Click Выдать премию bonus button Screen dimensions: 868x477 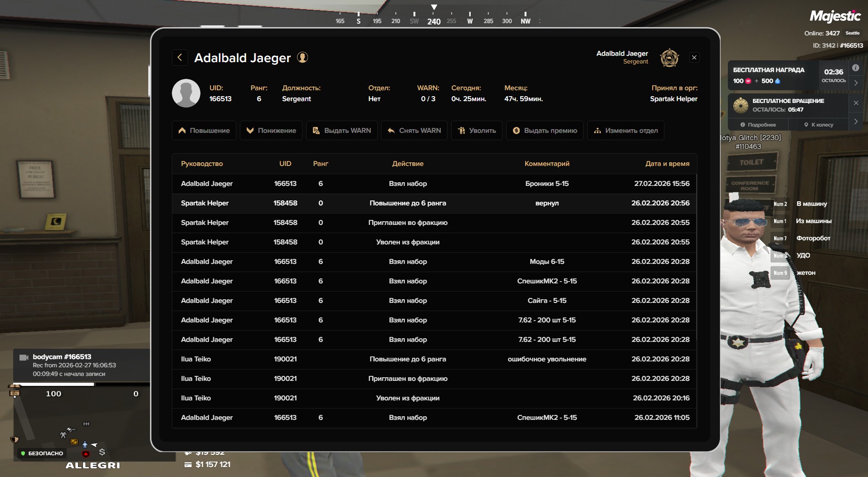point(545,131)
